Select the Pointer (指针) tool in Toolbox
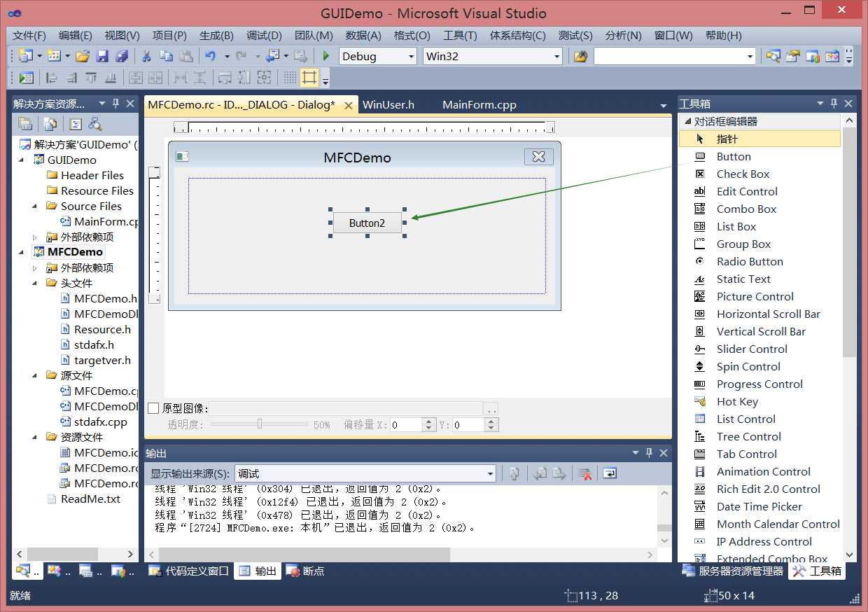Viewport: 868px width, 612px height. pyautogui.click(x=759, y=139)
